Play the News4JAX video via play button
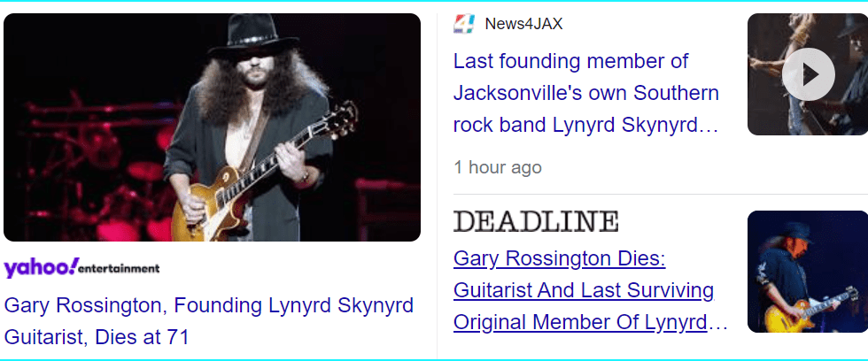 pos(808,74)
